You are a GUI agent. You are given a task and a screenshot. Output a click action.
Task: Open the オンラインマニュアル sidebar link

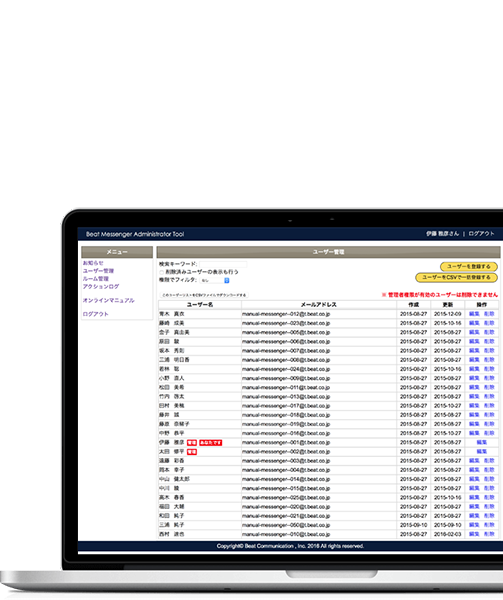pos(109,300)
